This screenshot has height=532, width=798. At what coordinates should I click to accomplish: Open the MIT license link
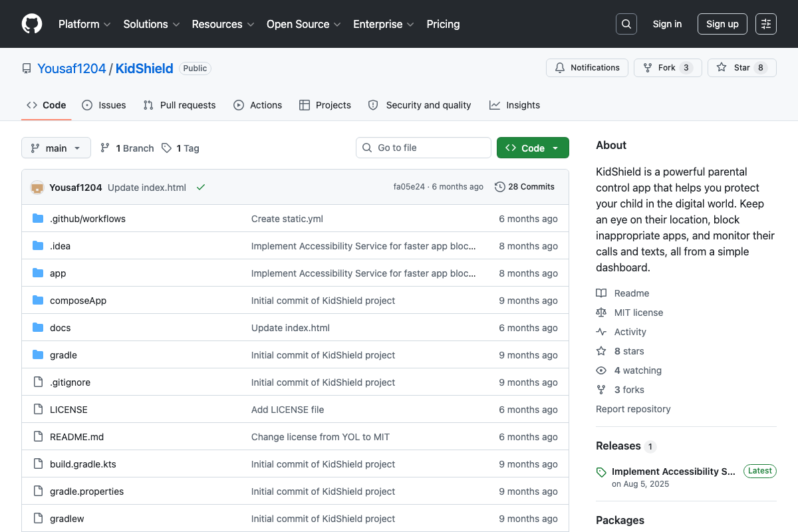click(x=638, y=313)
